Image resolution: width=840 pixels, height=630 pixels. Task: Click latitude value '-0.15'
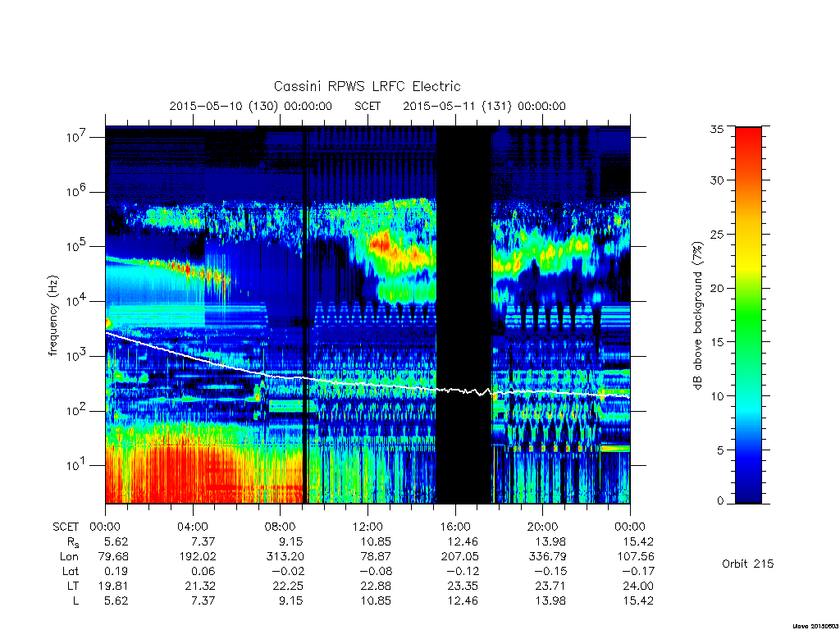(550, 571)
